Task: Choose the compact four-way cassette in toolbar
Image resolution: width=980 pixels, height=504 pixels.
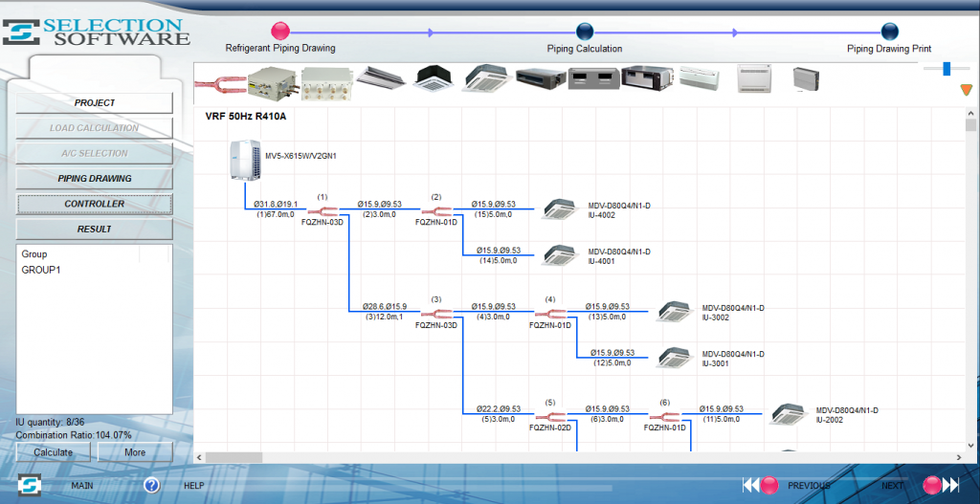Action: [434, 78]
